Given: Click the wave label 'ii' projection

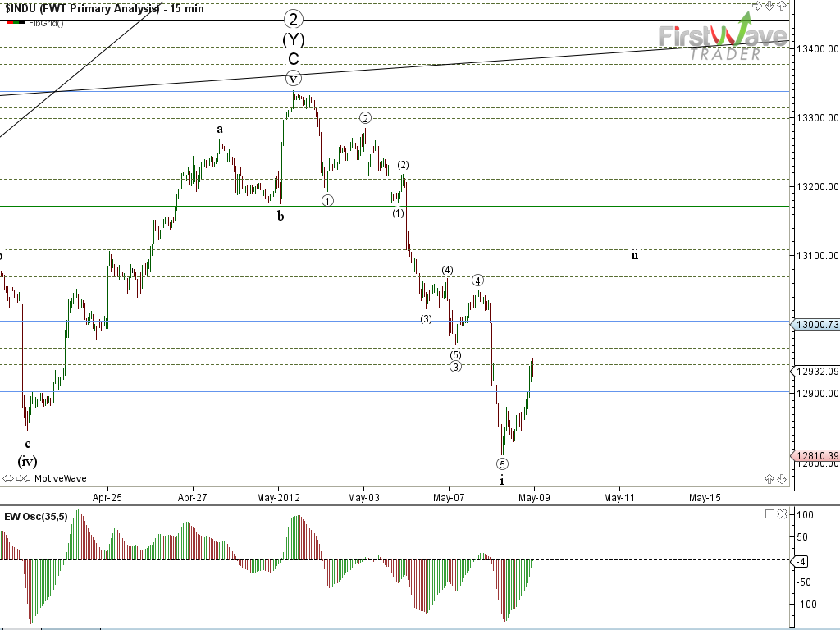Looking at the screenshot, I should (635, 255).
